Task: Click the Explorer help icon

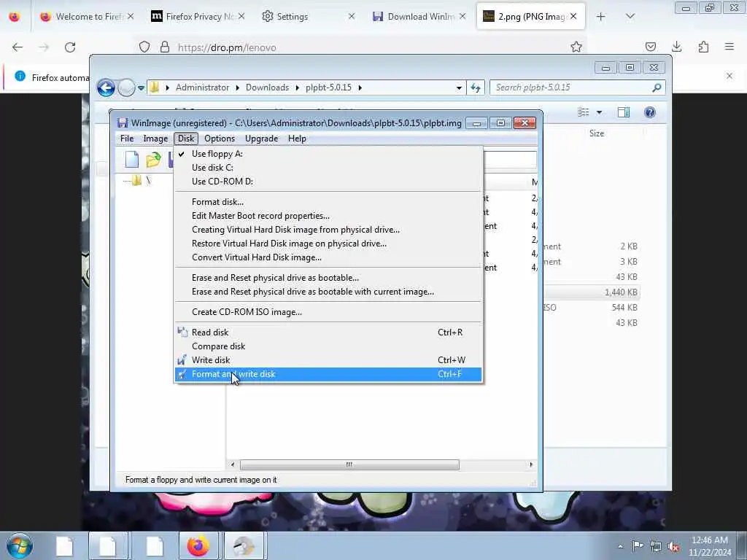Action: coord(650,112)
